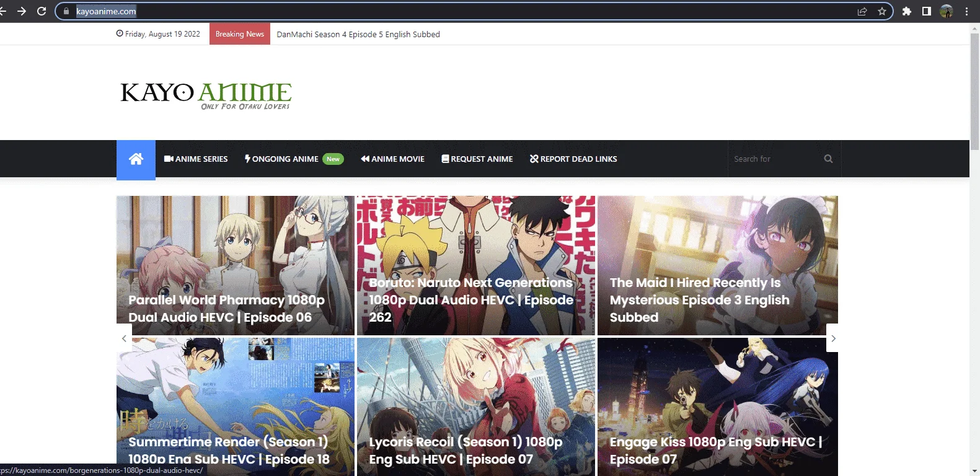The width and height of the screenshot is (980, 476).
Task: Open Engage Kiss Episode 07 post
Action: pyautogui.click(x=718, y=407)
